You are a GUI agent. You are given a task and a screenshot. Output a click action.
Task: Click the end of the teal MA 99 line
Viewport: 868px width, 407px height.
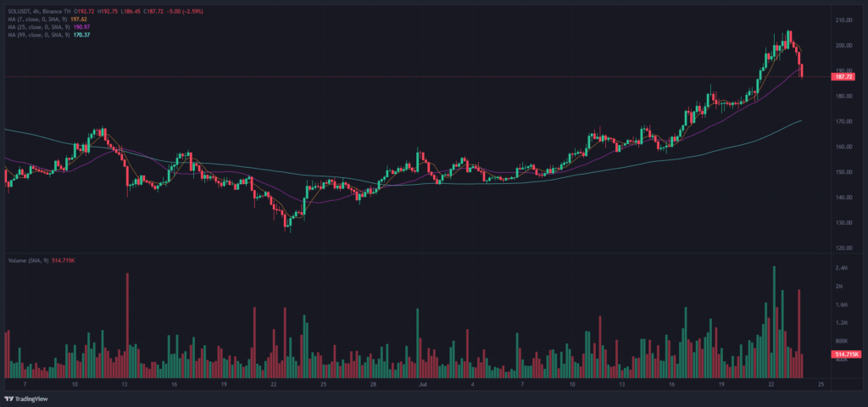801,120
